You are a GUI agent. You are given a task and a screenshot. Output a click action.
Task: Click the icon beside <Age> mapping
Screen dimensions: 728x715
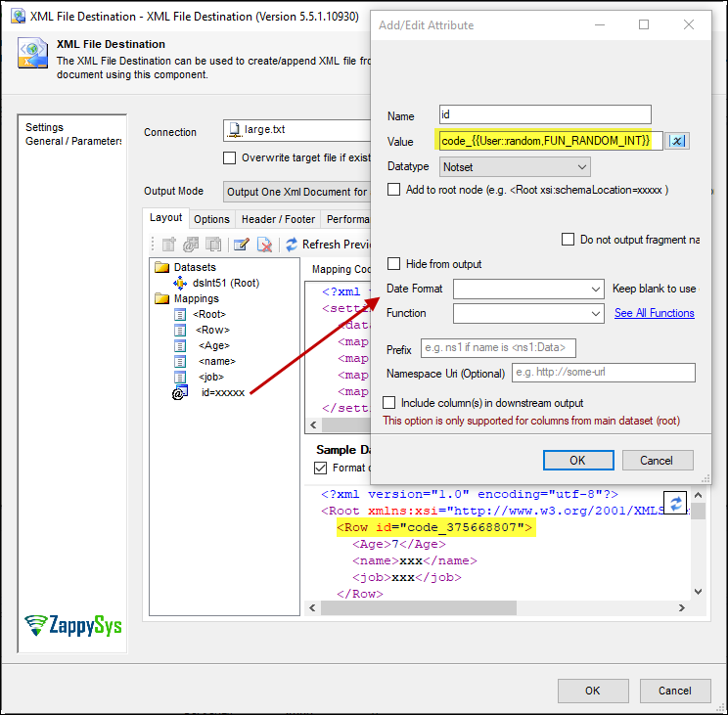180,345
